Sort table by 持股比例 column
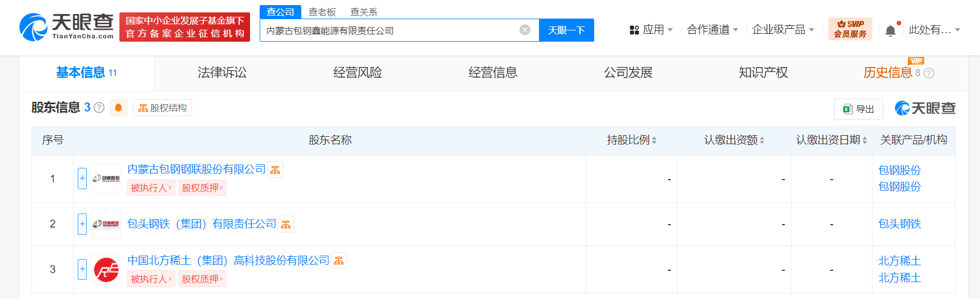The image size is (980, 299). 631,140
